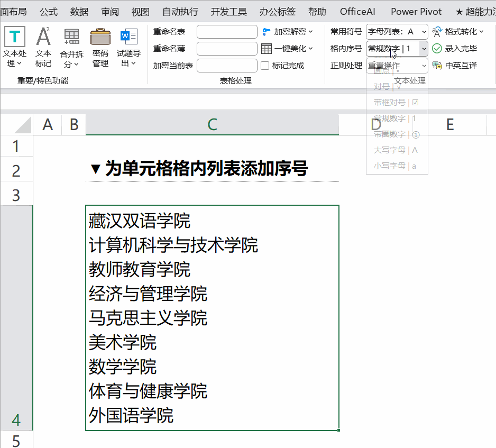Select 对号 | √ list option
Viewport: 496px width, 448px height.
[397, 86]
